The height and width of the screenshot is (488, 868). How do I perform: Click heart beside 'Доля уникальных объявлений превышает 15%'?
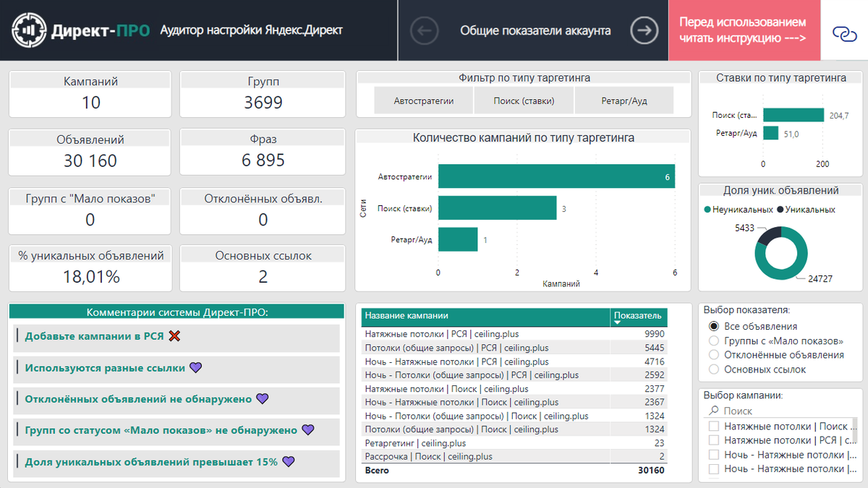[289, 461]
